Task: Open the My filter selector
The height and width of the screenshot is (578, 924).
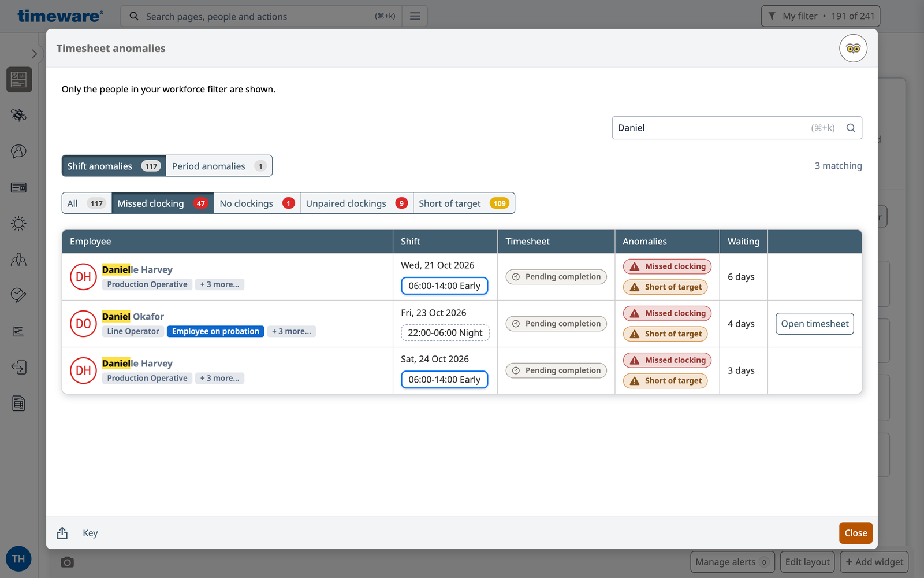Action: (821, 16)
